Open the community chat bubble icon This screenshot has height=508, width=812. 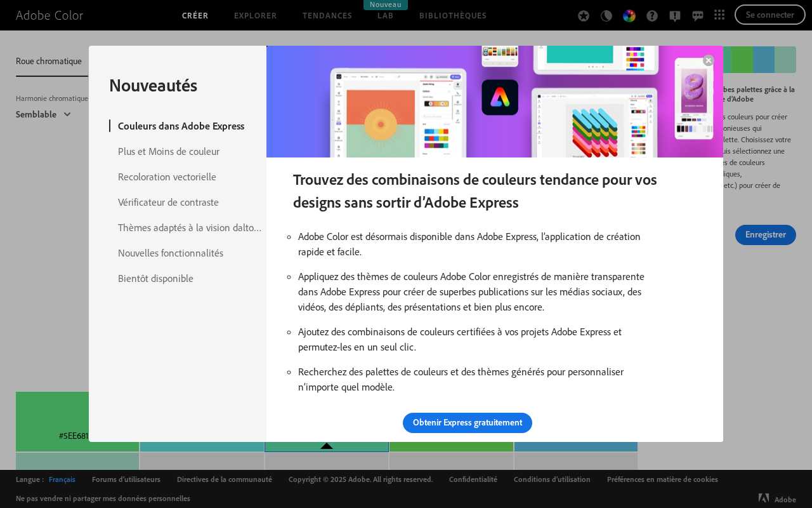698,15
